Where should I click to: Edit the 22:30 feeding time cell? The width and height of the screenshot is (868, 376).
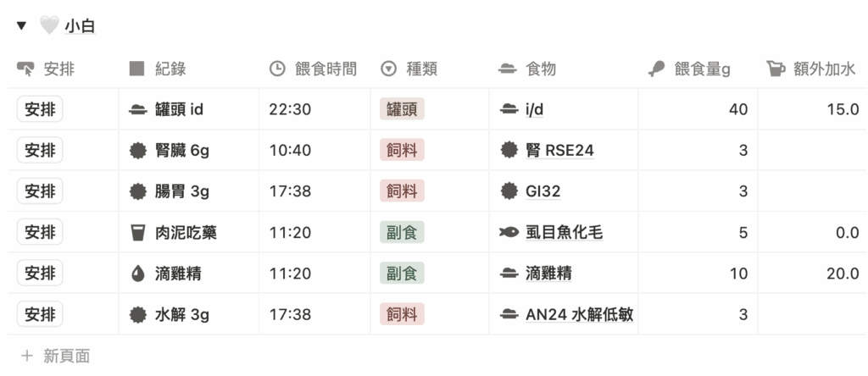[290, 109]
